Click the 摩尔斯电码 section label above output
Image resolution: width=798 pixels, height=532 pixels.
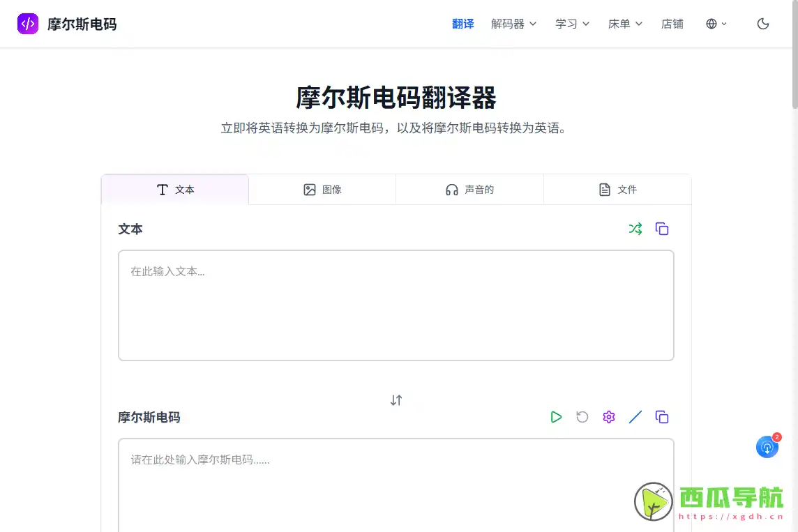pyautogui.click(x=149, y=418)
